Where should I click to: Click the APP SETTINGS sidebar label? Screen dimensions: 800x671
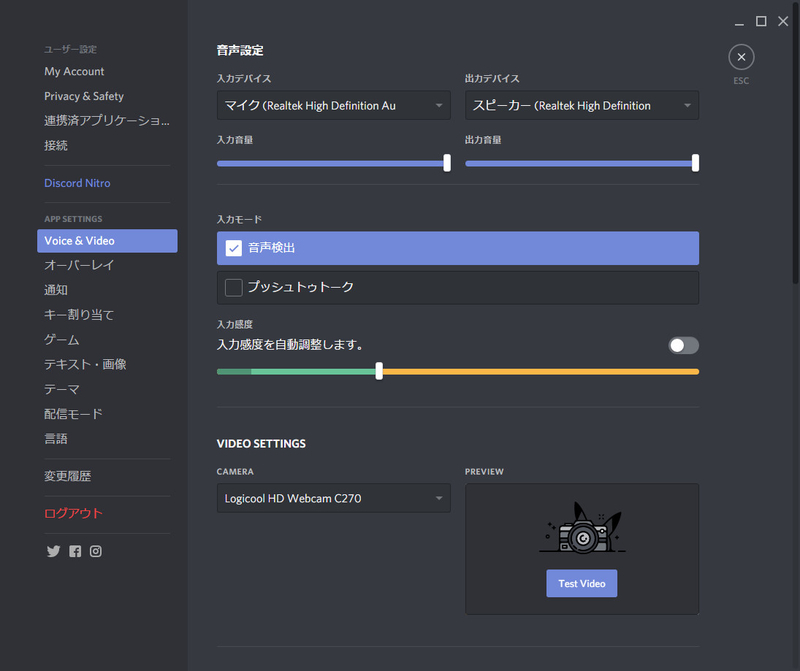pyautogui.click(x=73, y=219)
